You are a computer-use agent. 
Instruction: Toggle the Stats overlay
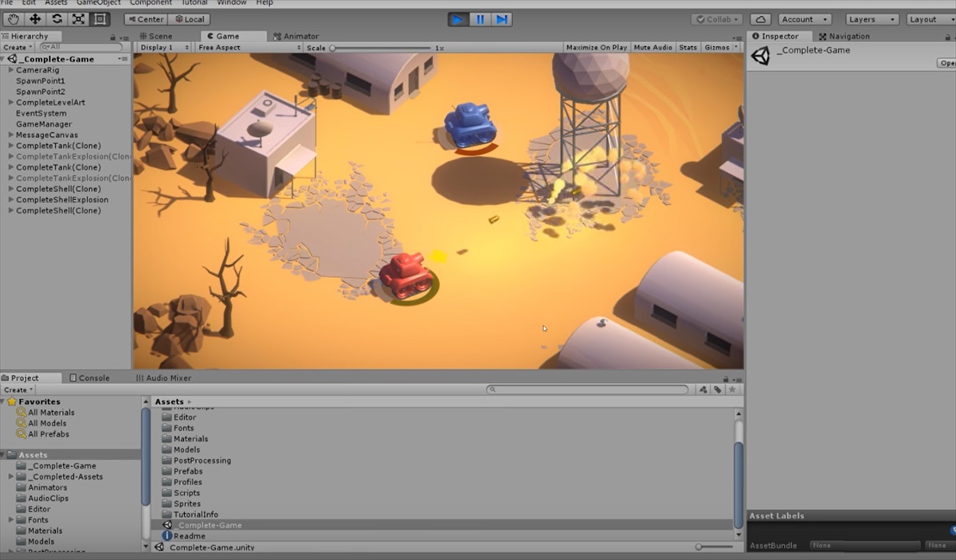click(688, 48)
